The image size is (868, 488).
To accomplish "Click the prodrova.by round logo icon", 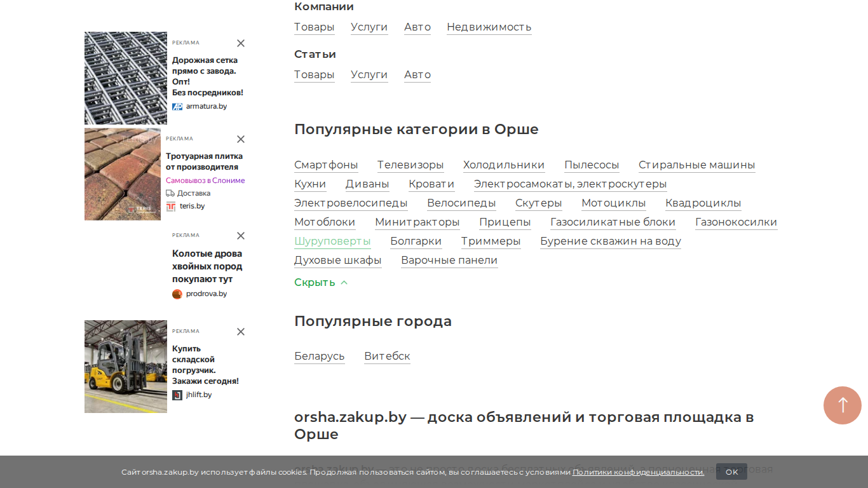I will pyautogui.click(x=177, y=294).
